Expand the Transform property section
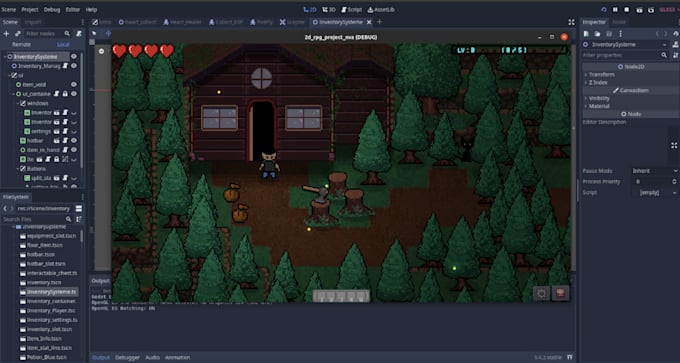Image resolution: width=680 pixels, height=363 pixels. [585, 75]
